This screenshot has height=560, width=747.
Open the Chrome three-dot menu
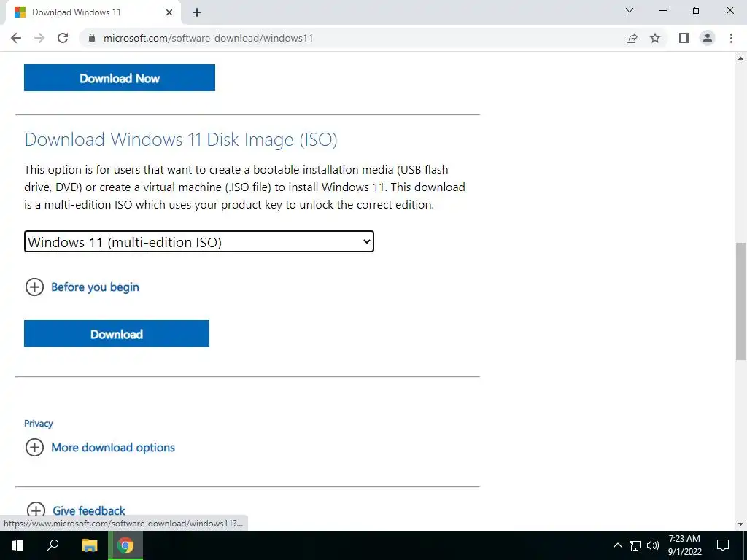731,38
